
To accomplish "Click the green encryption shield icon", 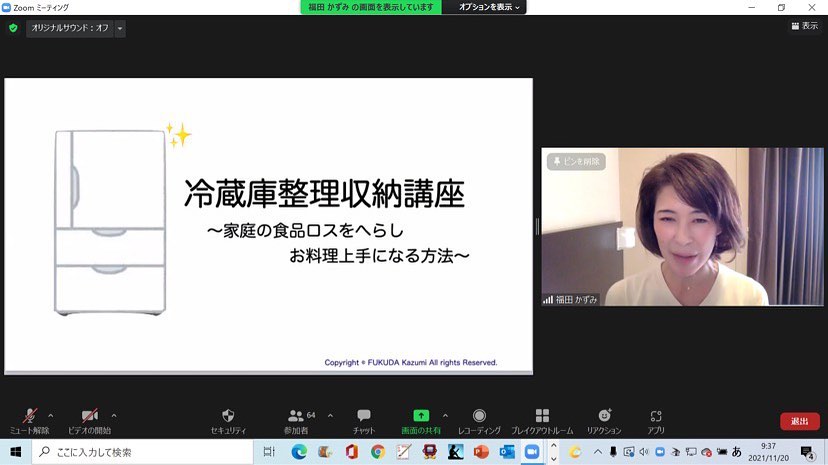I will click(13, 29).
